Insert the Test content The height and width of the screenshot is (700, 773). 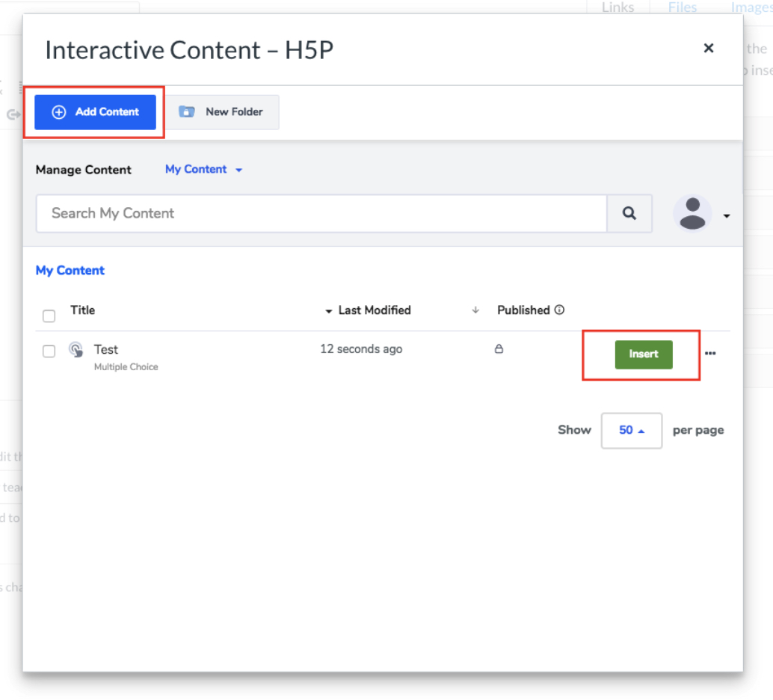click(644, 354)
